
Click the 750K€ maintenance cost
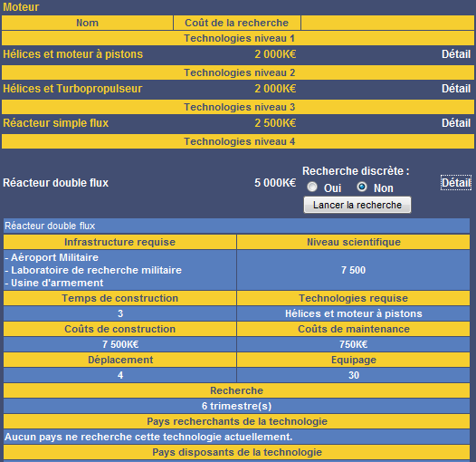tap(353, 344)
